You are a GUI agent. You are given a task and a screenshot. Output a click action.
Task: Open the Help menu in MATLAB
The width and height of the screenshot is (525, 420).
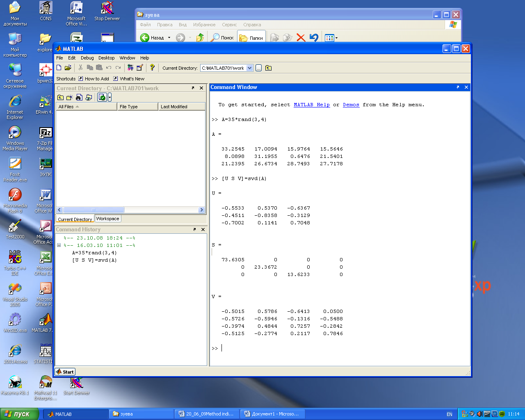pyautogui.click(x=144, y=58)
